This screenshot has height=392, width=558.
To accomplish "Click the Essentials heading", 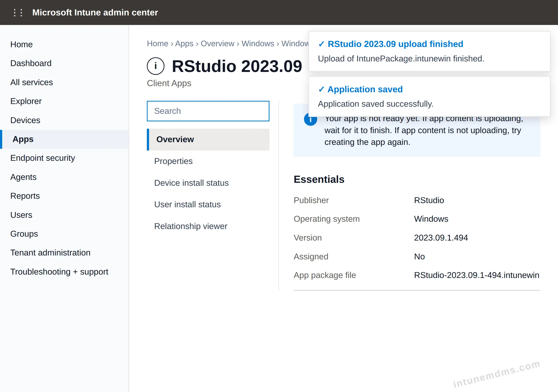I will point(319,179).
